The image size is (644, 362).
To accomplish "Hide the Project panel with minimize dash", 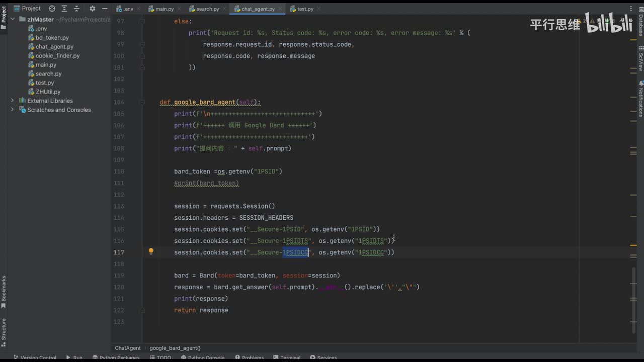I will (x=104, y=9).
